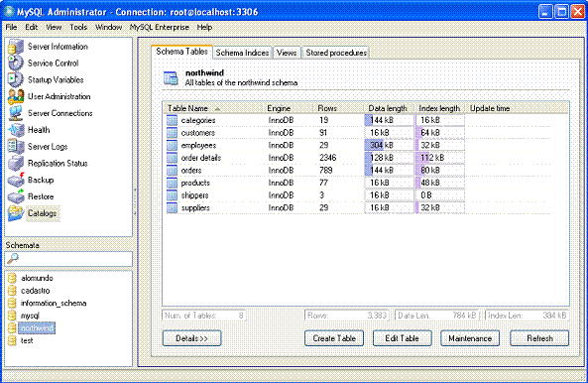
Task: Open the Server Information icon
Action: coord(16,47)
